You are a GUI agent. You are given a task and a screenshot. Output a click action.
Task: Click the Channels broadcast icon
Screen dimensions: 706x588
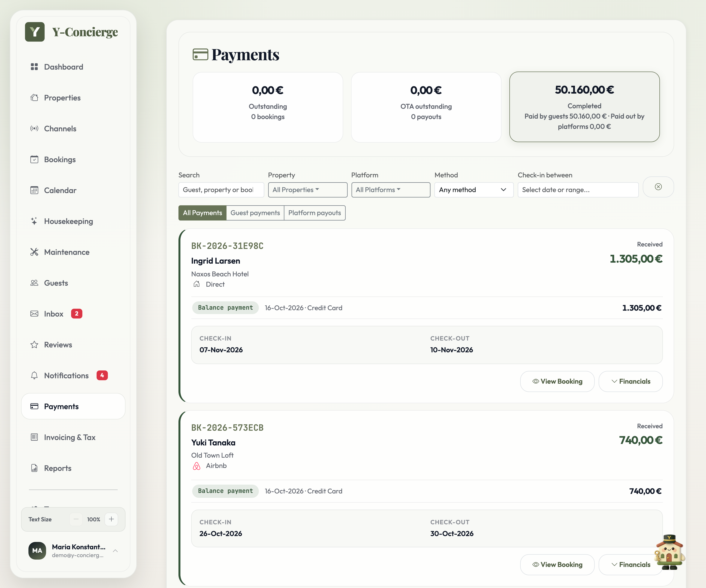coord(34,129)
